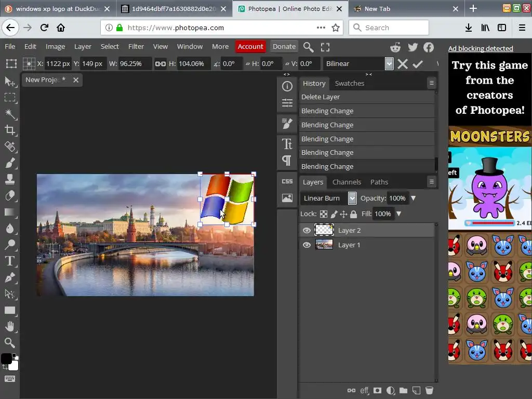532x399 pixels.
Task: Select the Move tool
Action: (10, 82)
